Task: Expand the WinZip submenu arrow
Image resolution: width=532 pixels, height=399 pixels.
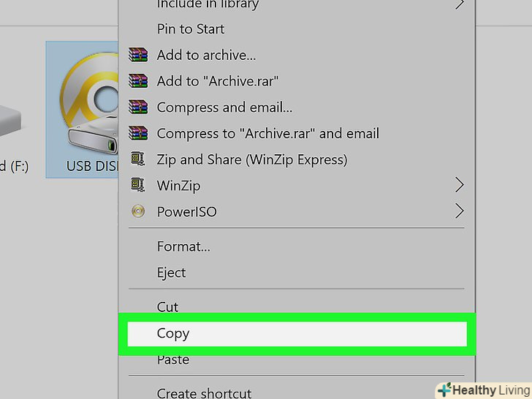Action: (x=459, y=186)
